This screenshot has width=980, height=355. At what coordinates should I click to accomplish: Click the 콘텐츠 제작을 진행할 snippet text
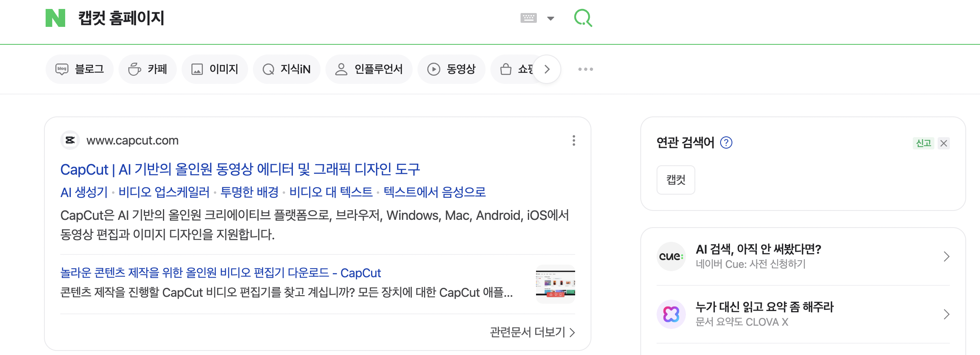pyautogui.click(x=286, y=292)
